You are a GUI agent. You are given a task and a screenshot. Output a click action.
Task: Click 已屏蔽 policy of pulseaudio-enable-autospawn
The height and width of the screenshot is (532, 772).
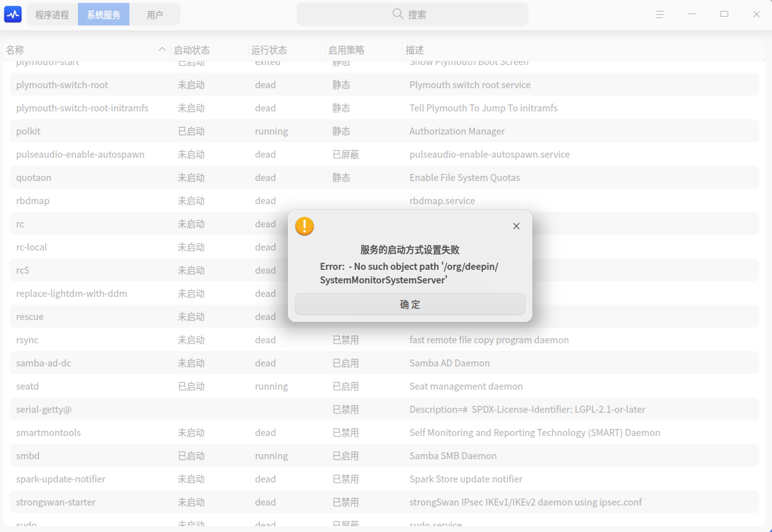point(346,154)
